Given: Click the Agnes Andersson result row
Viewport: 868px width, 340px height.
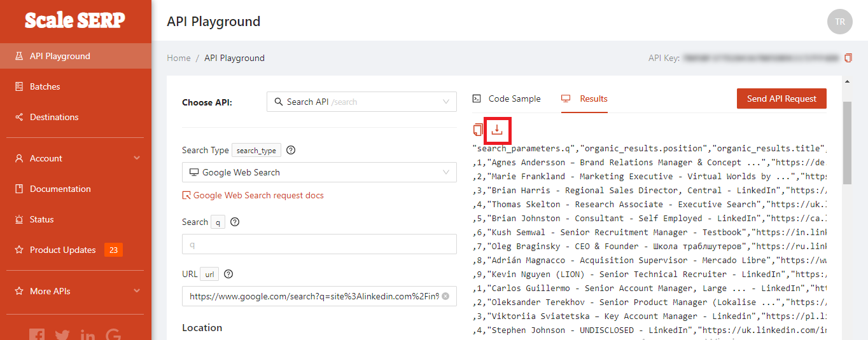Looking at the screenshot, I should [649, 163].
